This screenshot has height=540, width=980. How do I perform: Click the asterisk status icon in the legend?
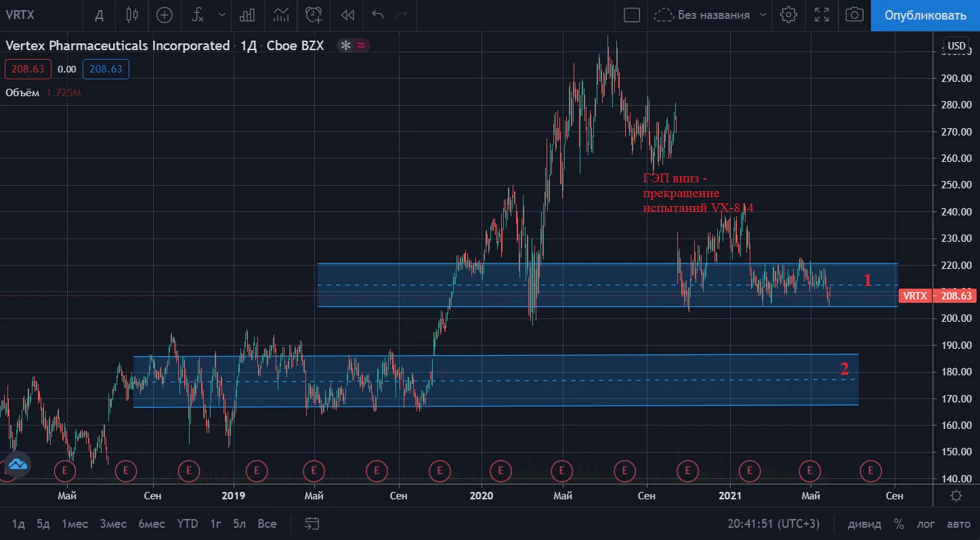pyautogui.click(x=345, y=45)
